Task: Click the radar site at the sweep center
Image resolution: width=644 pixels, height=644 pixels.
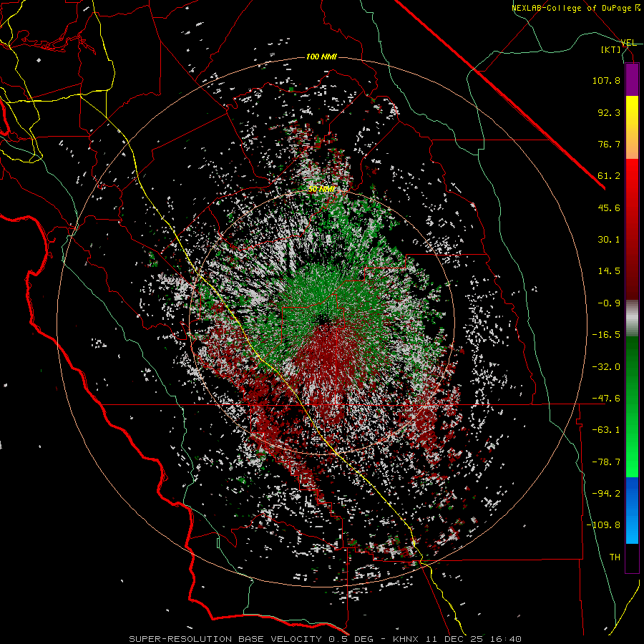Action: (323, 320)
